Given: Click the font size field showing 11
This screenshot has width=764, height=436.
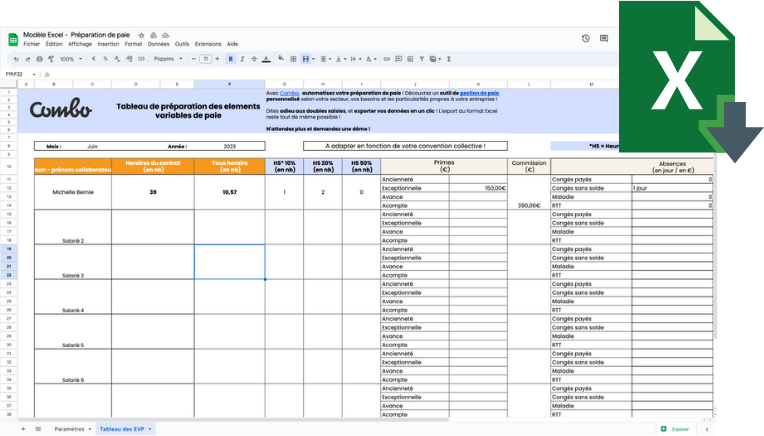Looking at the screenshot, I should point(206,59).
